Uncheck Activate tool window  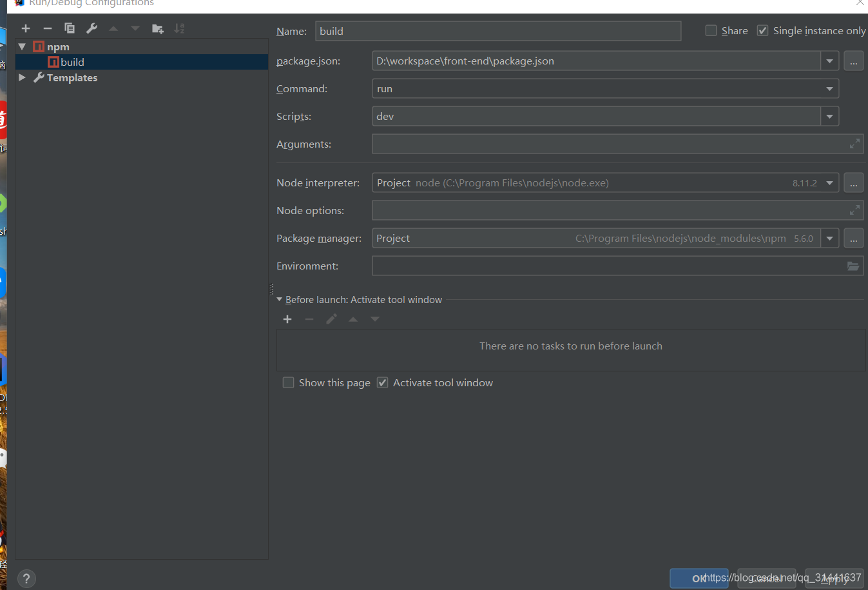pyautogui.click(x=382, y=382)
